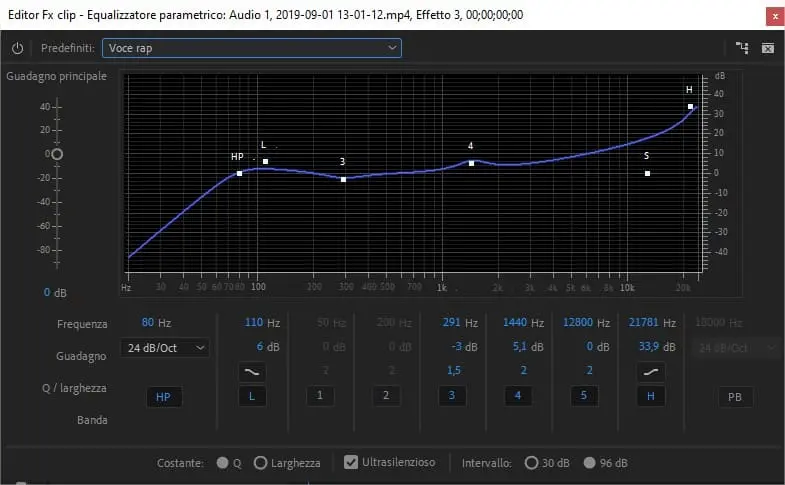The image size is (785, 485).
Task: Uncheck the Ultrasilenzioso checkbox
Action: pyautogui.click(x=351, y=462)
